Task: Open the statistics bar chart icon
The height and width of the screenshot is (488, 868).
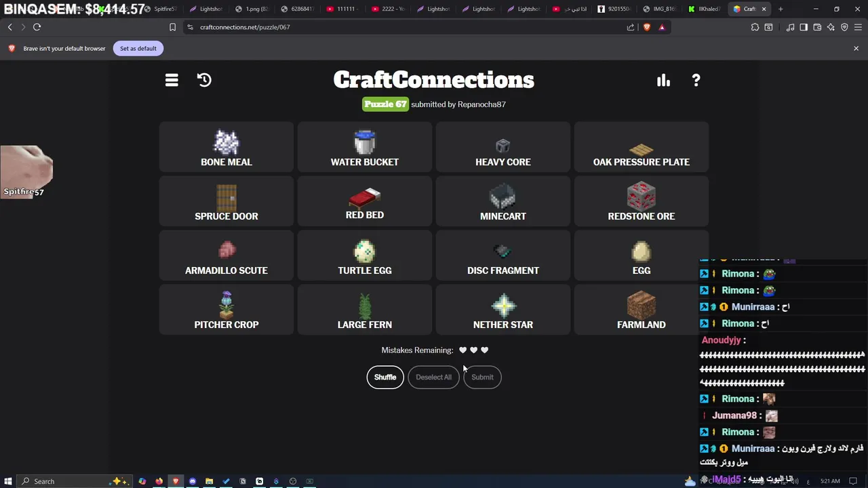Action: pyautogui.click(x=663, y=80)
